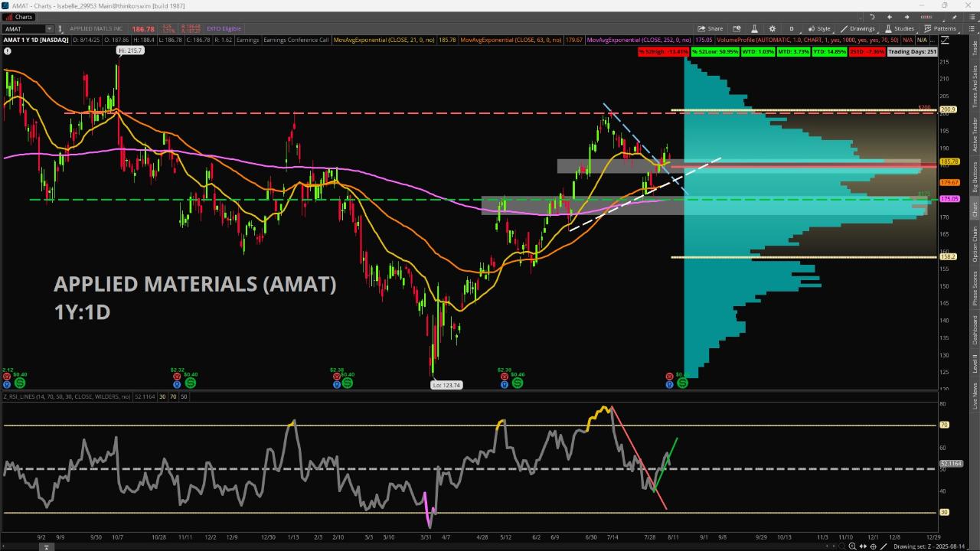Switch to the Option Chain side tab
This screenshot has width=980, height=551.
(x=975, y=244)
